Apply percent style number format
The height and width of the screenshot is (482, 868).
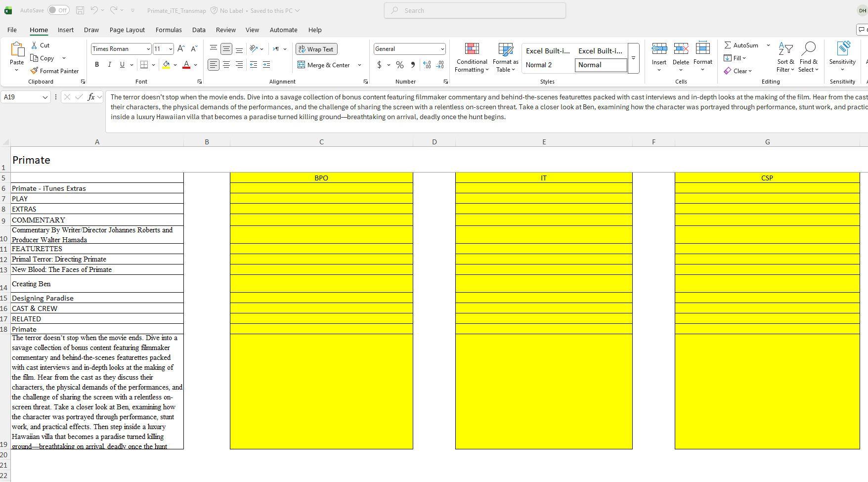pos(400,65)
